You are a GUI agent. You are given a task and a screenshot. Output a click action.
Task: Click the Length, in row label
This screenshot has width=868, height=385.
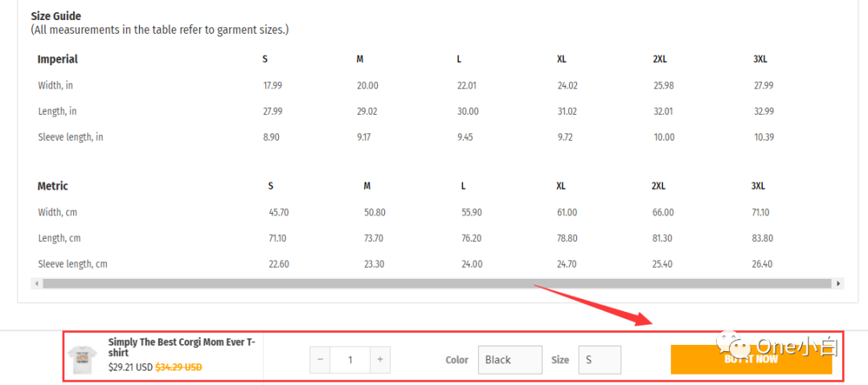point(58,112)
